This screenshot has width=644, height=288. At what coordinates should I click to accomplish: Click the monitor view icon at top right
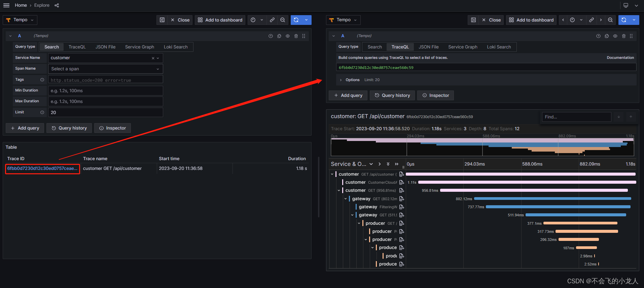626,5
